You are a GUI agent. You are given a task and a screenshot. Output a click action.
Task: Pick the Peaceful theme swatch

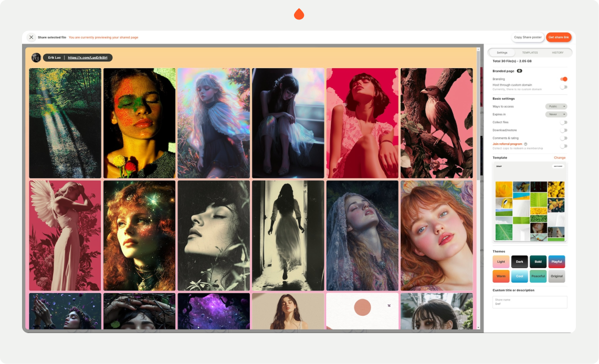[538, 276]
